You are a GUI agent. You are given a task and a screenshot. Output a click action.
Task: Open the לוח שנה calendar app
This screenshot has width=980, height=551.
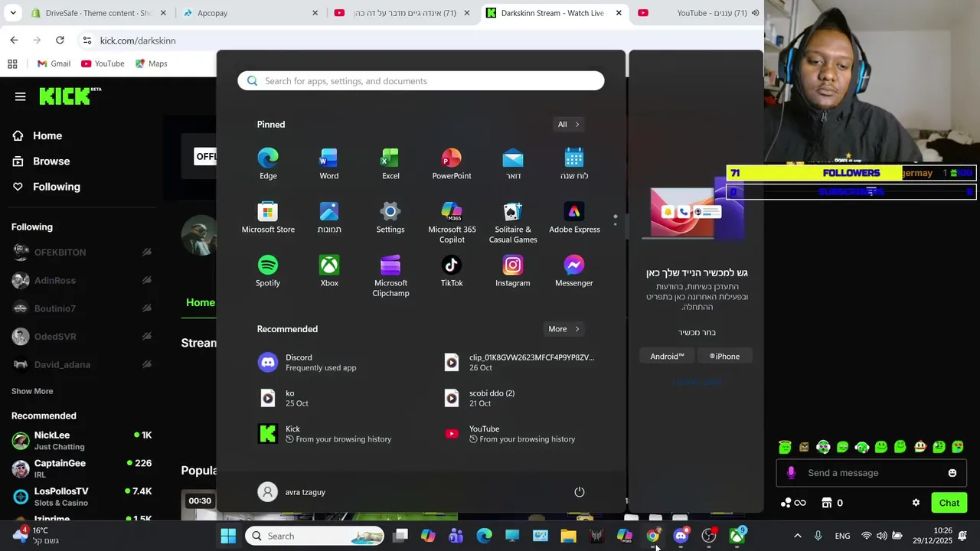tap(574, 164)
